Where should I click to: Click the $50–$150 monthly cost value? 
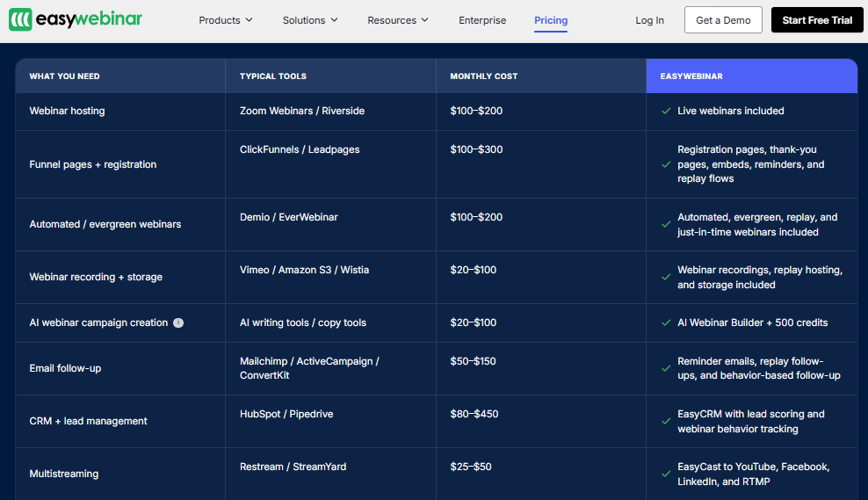tap(474, 361)
